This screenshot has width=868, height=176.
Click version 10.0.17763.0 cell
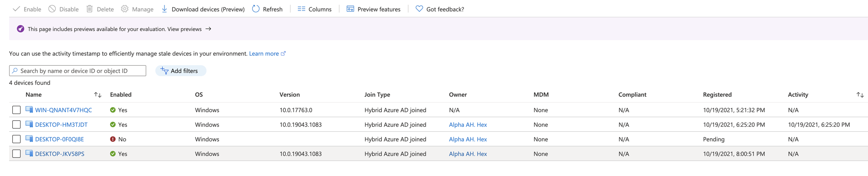tap(296, 110)
